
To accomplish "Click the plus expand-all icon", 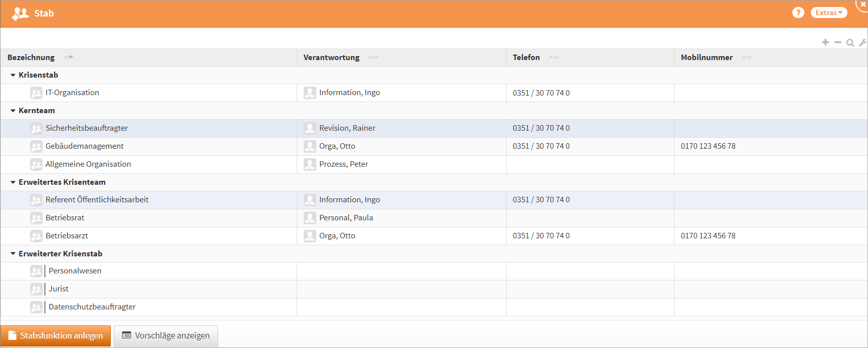I will click(825, 43).
